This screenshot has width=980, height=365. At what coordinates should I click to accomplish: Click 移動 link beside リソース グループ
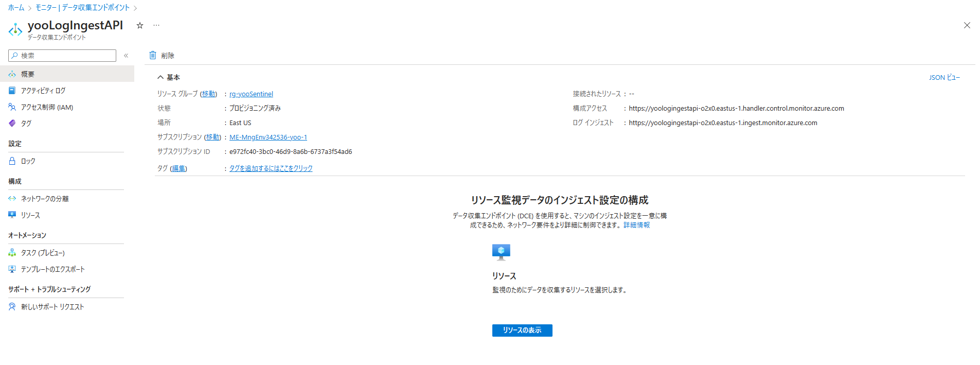coord(208,94)
